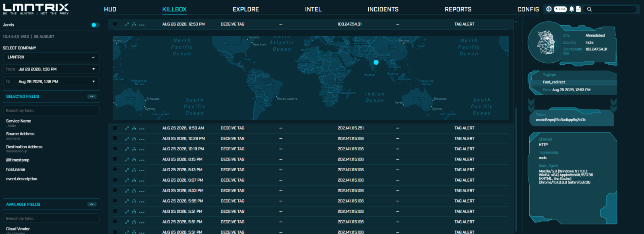Click the location marker over India on map

tap(376, 62)
